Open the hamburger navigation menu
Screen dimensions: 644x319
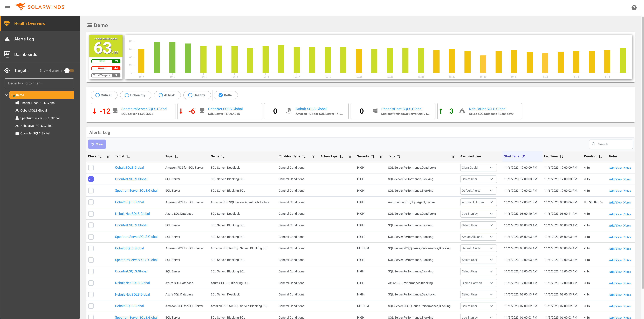8,8
